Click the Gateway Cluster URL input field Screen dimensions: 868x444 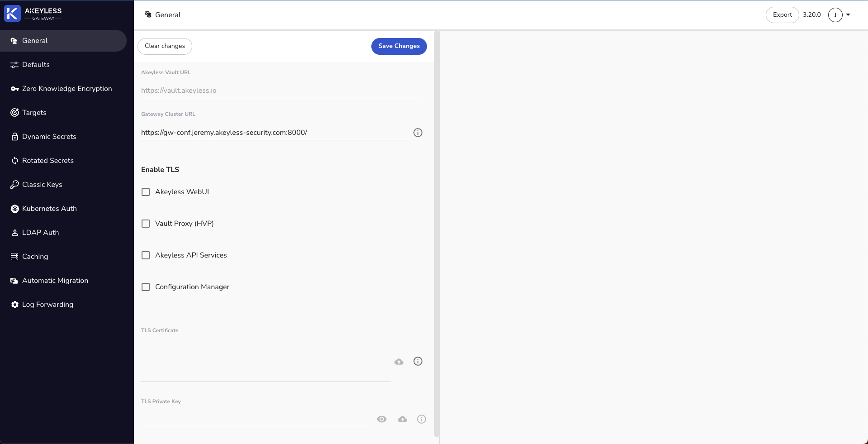click(x=274, y=133)
